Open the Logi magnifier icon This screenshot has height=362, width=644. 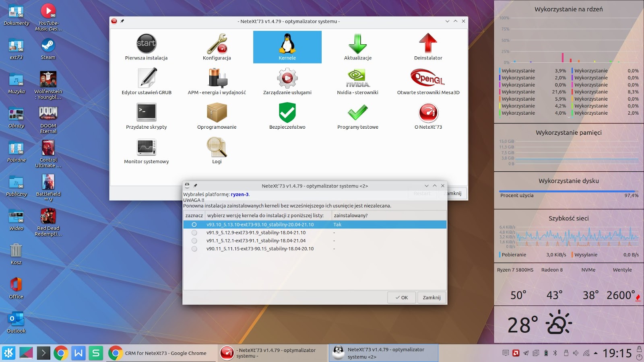217,151
